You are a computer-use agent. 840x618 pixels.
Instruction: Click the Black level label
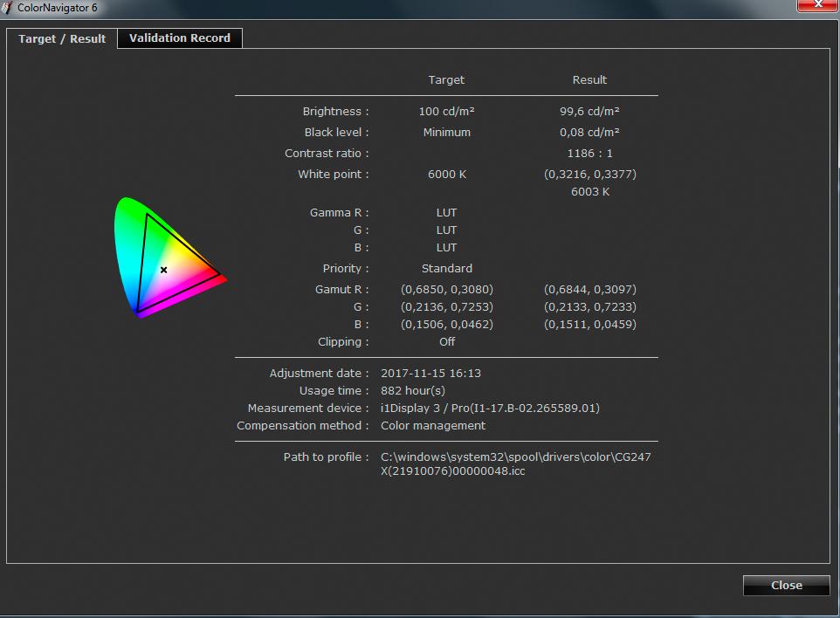click(336, 133)
